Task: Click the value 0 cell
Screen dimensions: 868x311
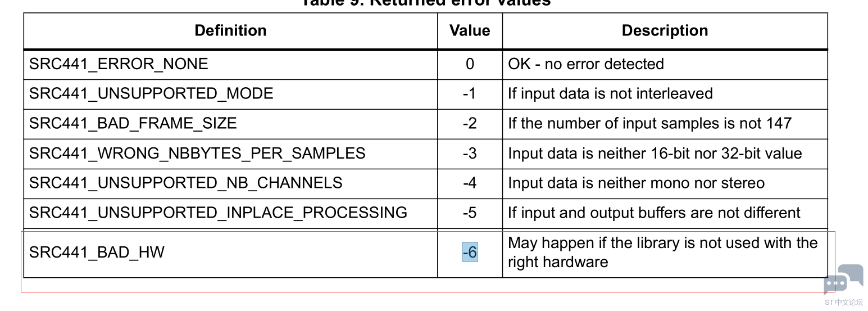Action: (x=470, y=64)
